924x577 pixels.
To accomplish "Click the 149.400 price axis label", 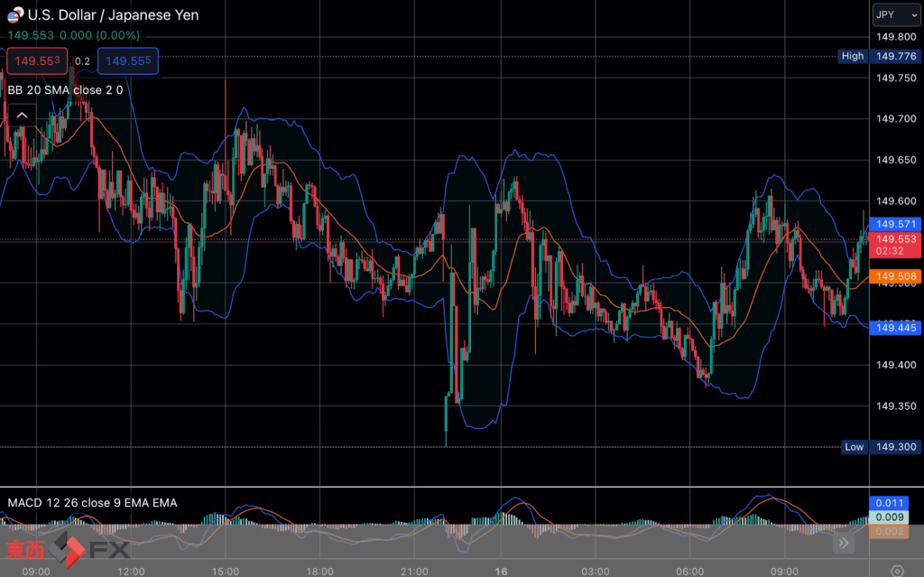I will (896, 365).
